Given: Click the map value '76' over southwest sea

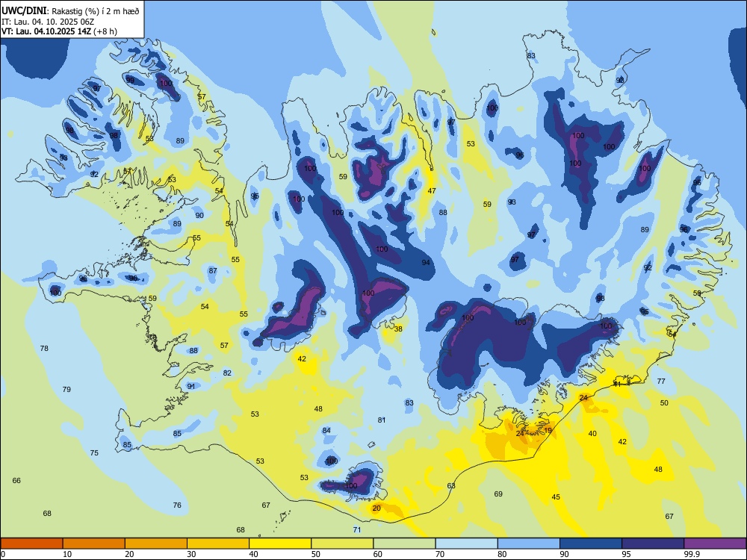Looking at the screenshot, I should pyautogui.click(x=177, y=505).
